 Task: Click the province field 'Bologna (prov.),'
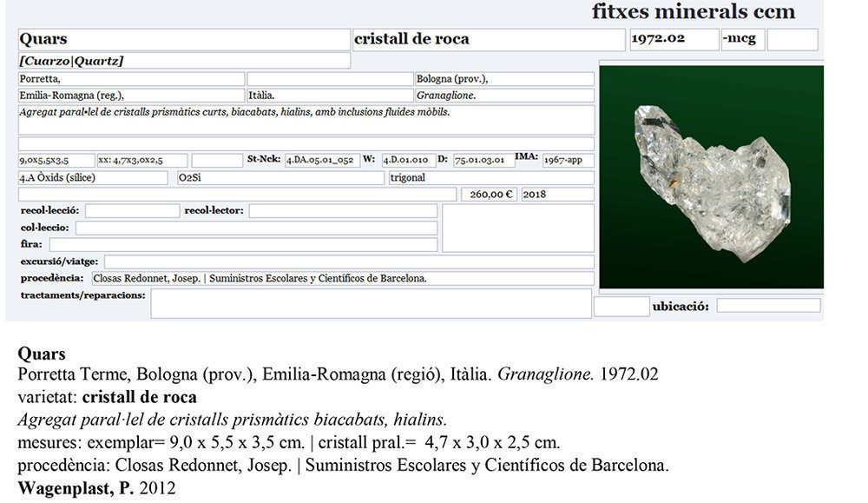pyautogui.click(x=504, y=79)
